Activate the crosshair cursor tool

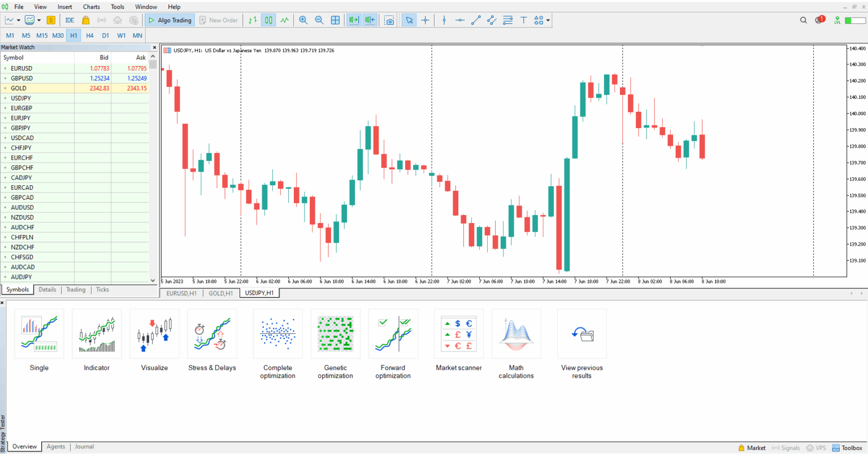(426, 20)
